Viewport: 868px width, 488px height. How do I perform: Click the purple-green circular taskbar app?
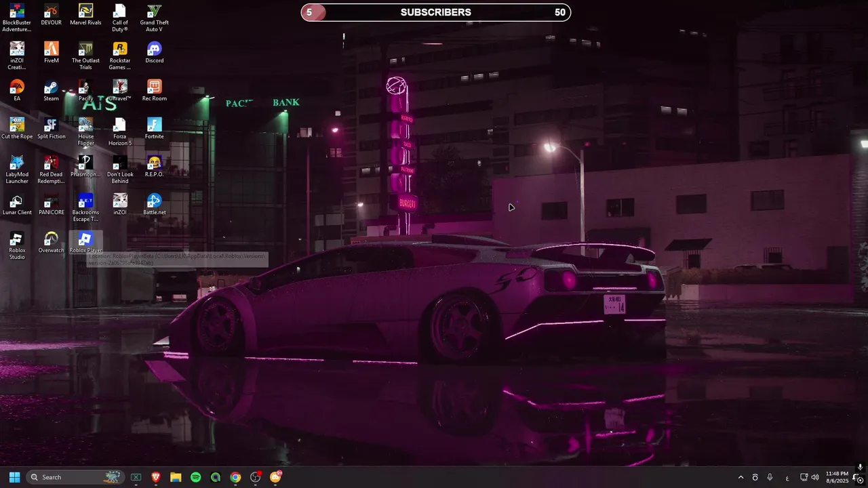pos(216,477)
